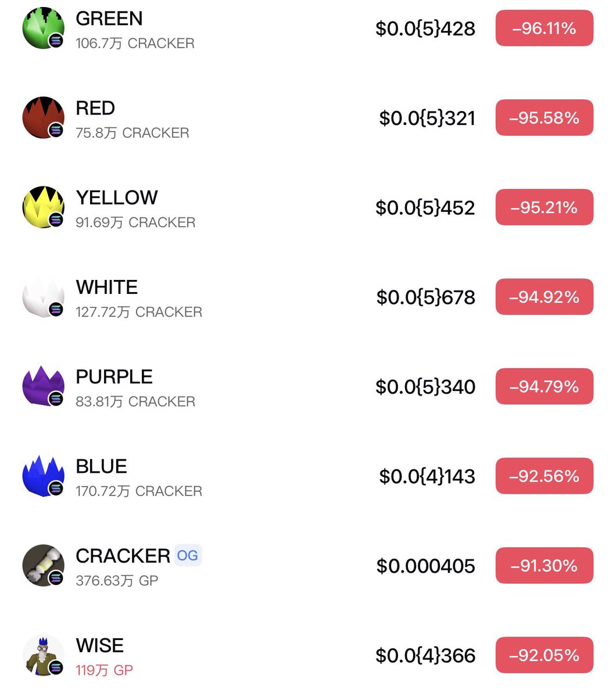The height and width of the screenshot is (697, 616).
Task: Tap the WHITE party hat token icon
Action: [x=44, y=297]
